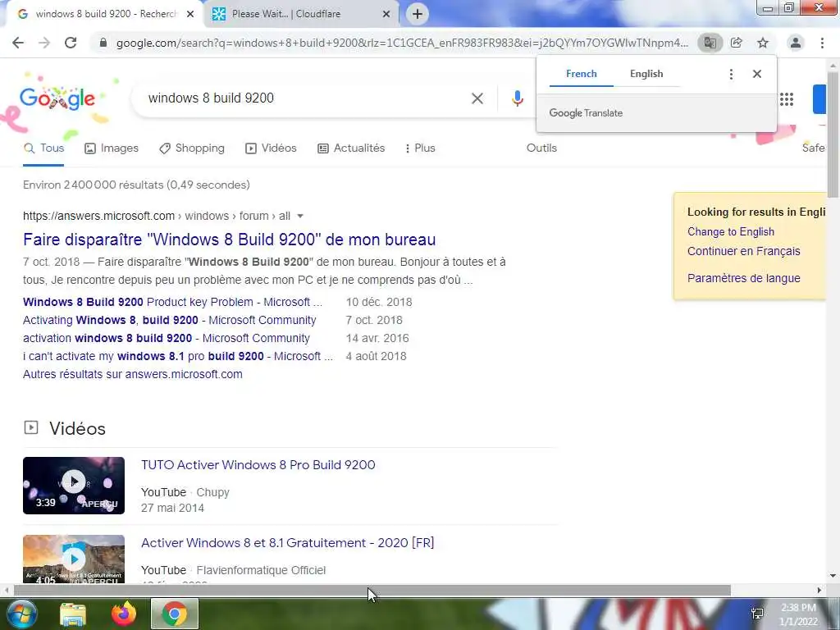Close the Google Translate popup
840x630 pixels.
[x=757, y=74]
